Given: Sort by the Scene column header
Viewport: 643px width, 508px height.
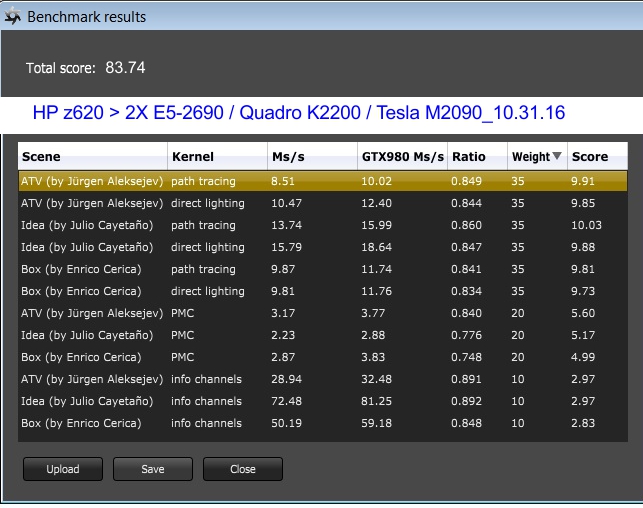Looking at the screenshot, I should point(93,156).
